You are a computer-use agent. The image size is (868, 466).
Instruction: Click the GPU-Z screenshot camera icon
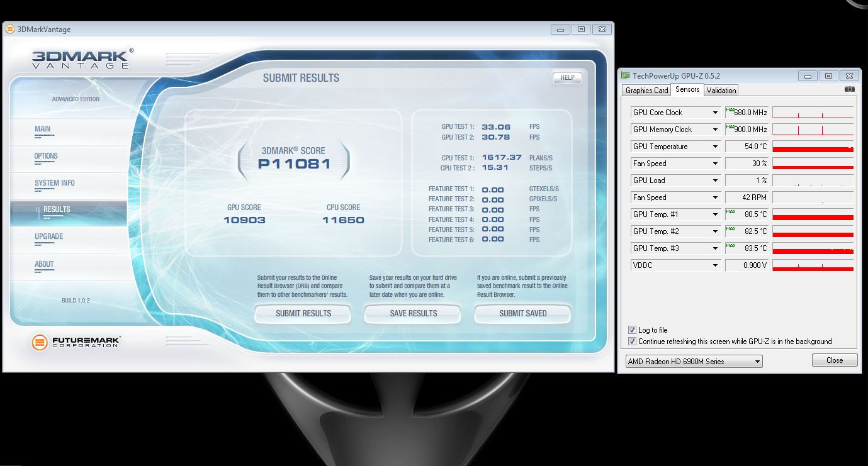click(x=850, y=89)
